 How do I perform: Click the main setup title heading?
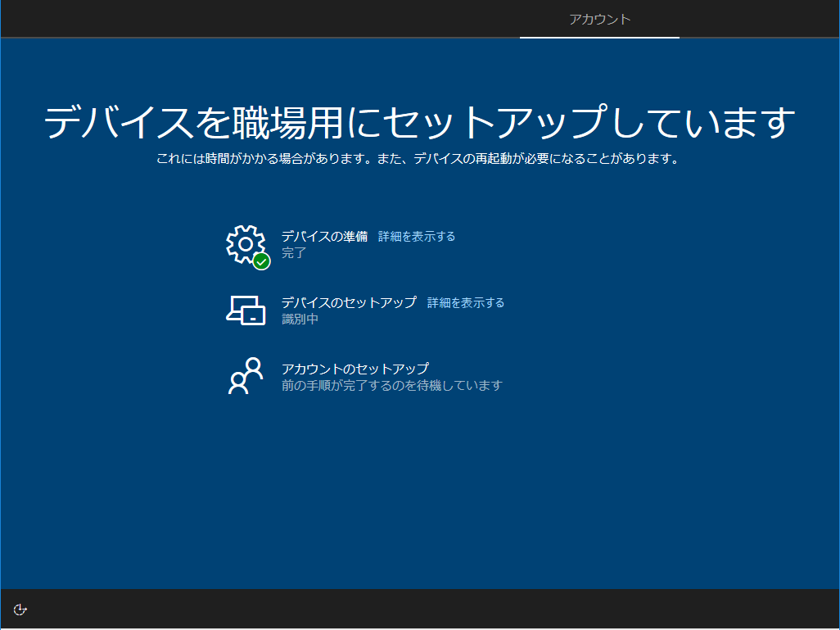419,119
